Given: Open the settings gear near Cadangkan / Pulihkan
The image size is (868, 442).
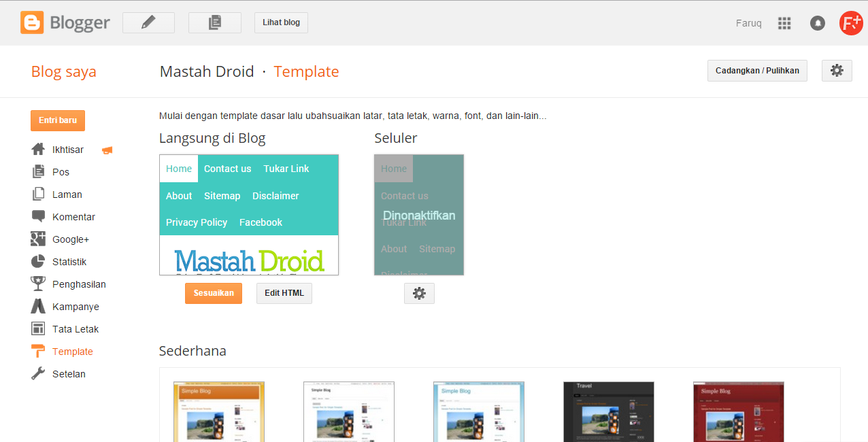Looking at the screenshot, I should point(837,70).
